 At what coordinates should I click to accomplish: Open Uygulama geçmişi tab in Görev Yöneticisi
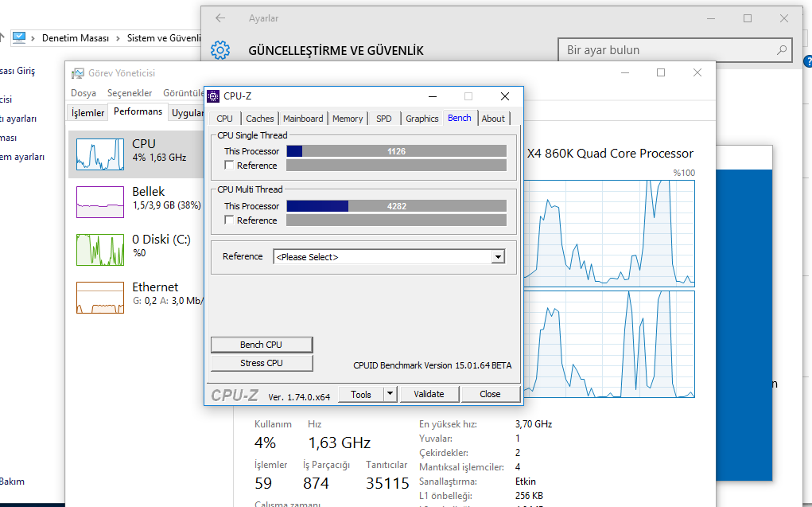click(x=187, y=112)
